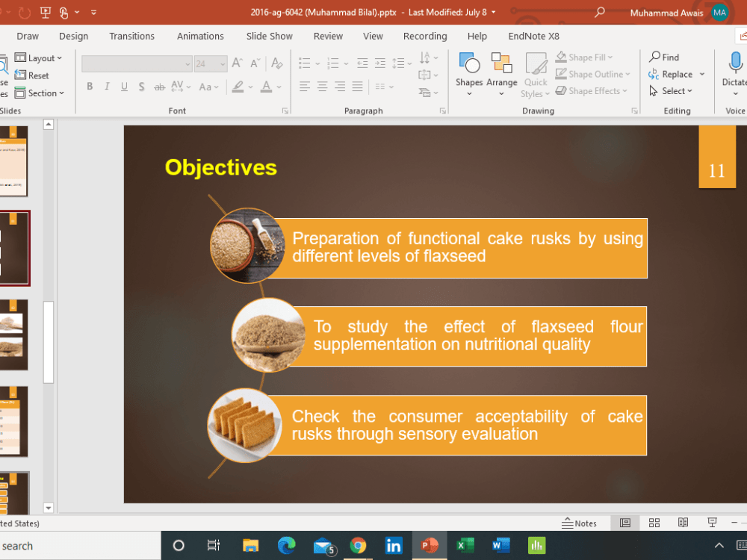The image size is (747, 560).
Task: Search using the title bar magnifier
Action: point(599,12)
